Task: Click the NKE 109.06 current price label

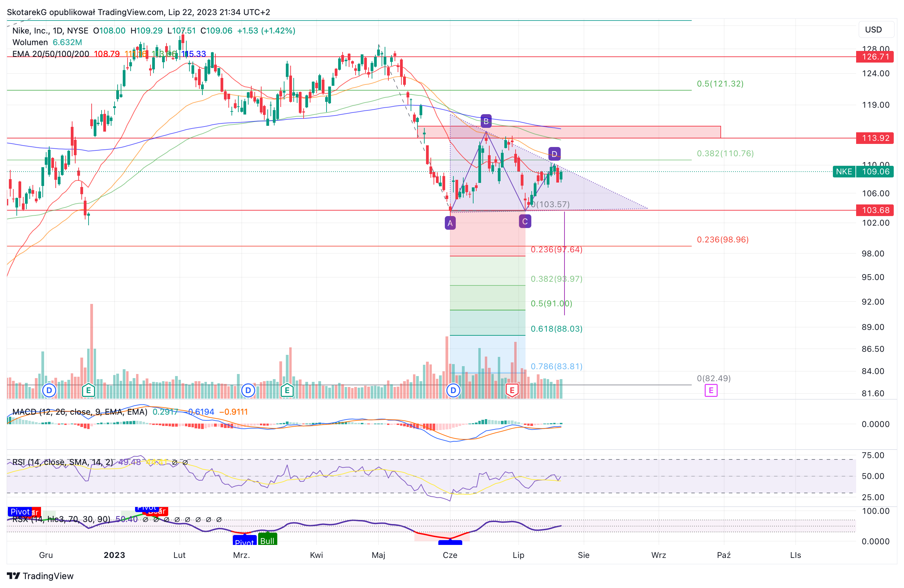Action: click(x=863, y=172)
